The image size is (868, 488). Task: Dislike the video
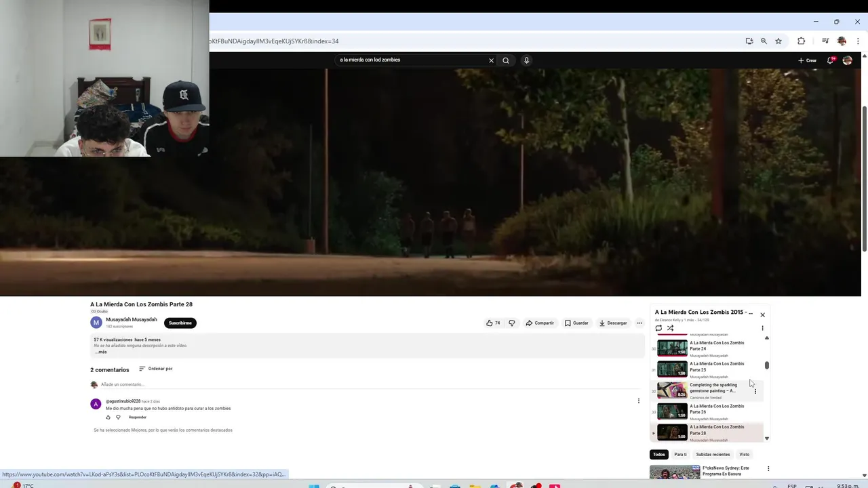click(512, 323)
